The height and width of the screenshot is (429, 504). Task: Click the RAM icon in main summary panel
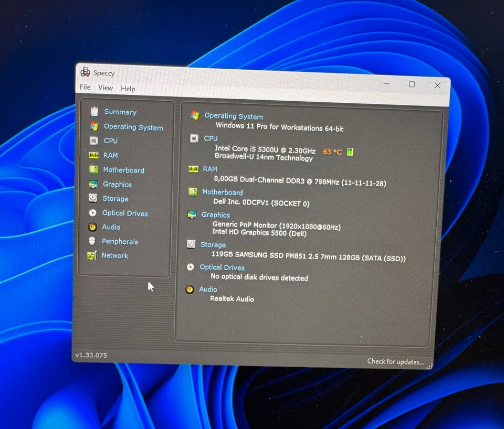coord(193,168)
